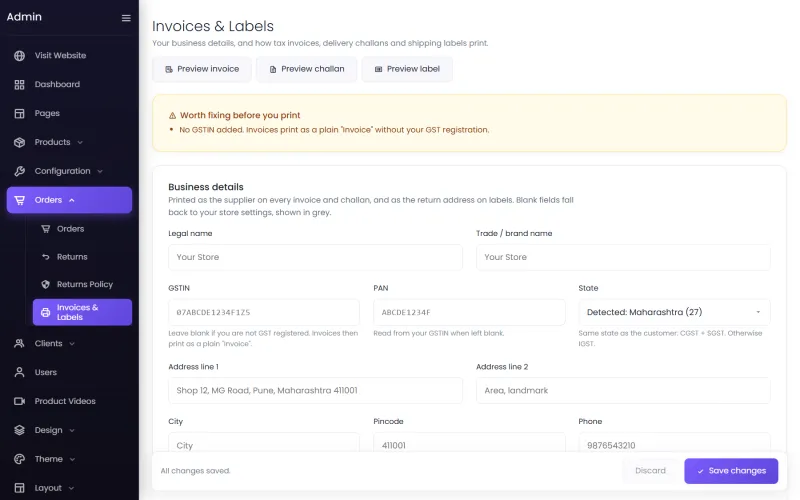Open the State dropdown showing Maharashtra
This screenshot has height=500, width=800.
[674, 312]
